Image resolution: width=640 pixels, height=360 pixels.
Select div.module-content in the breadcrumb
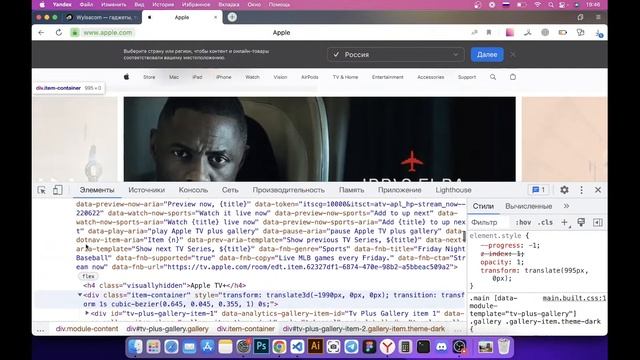87,329
